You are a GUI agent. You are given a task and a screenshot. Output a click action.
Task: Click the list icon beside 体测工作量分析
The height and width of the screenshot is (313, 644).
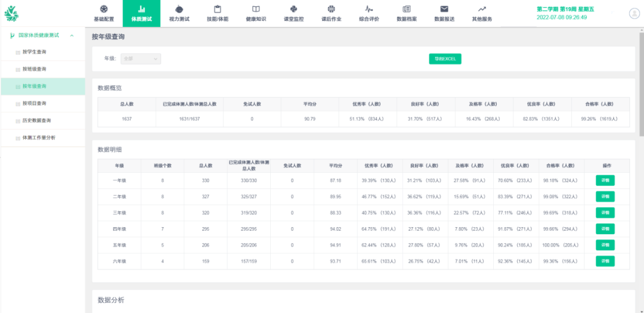coord(18,138)
